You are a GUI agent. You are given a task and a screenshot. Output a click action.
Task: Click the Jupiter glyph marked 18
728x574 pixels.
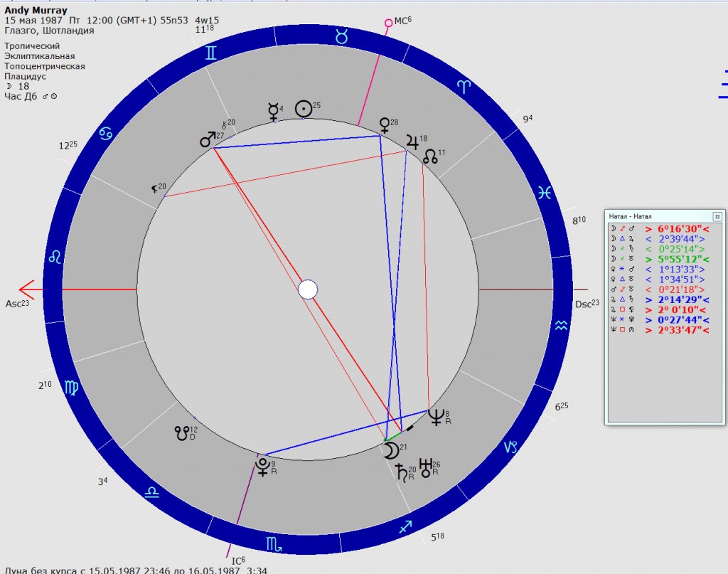tap(412, 142)
